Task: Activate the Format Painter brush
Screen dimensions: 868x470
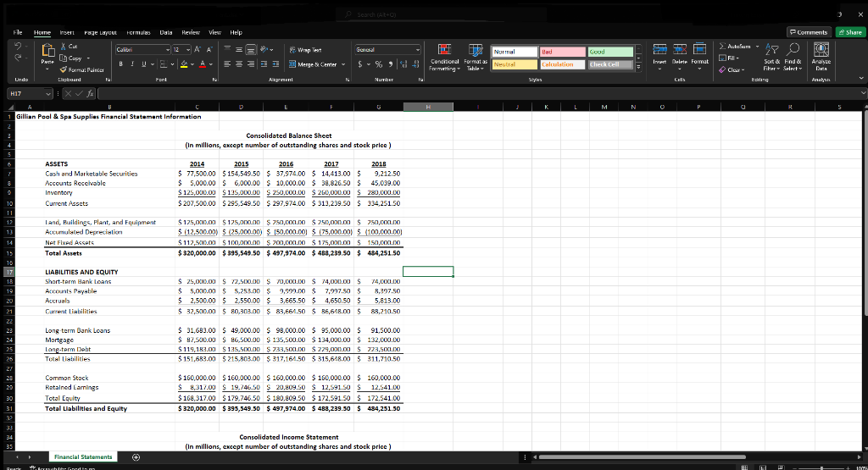Action: point(82,69)
